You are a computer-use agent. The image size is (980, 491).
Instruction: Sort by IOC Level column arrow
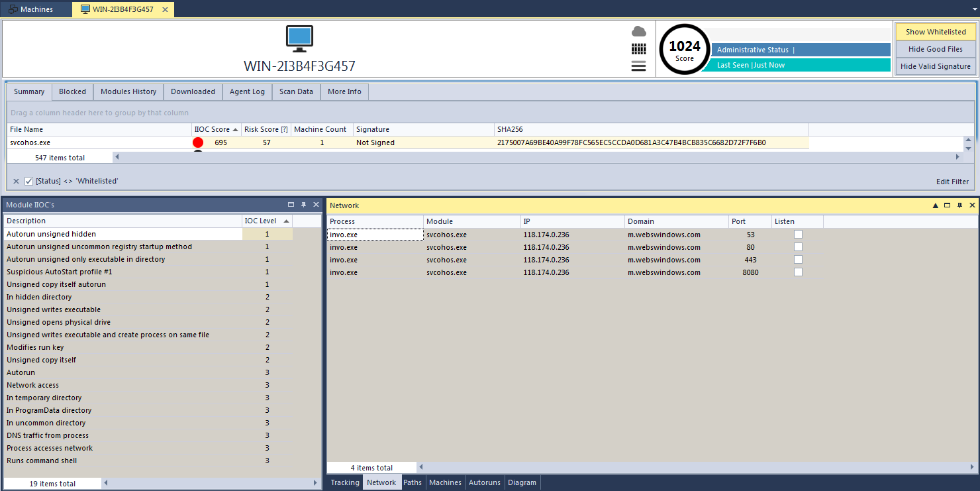[x=286, y=221]
